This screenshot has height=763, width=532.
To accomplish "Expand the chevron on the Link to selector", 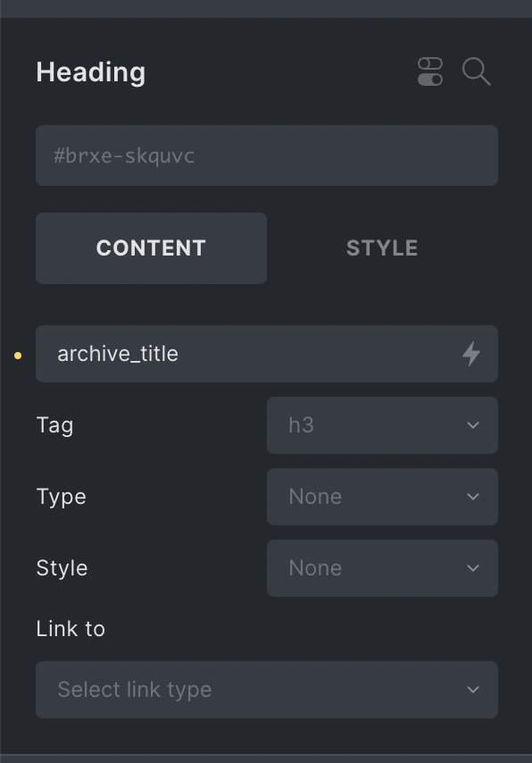I will point(473,690).
